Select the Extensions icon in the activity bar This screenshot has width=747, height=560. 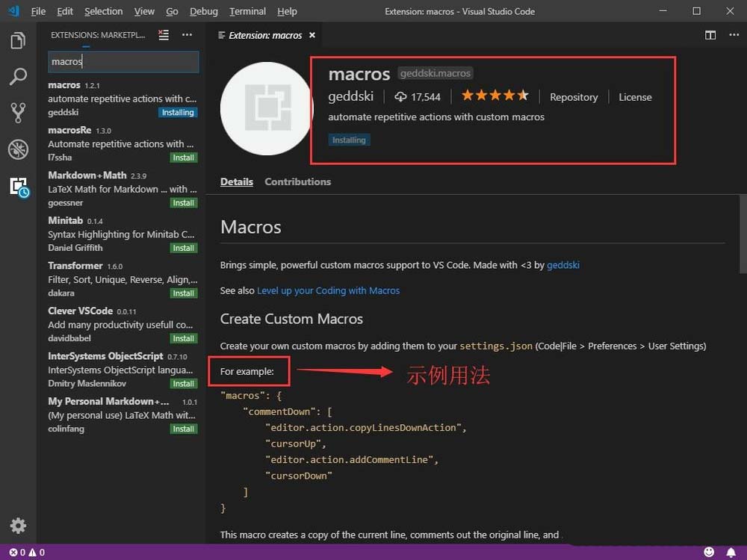click(18, 187)
